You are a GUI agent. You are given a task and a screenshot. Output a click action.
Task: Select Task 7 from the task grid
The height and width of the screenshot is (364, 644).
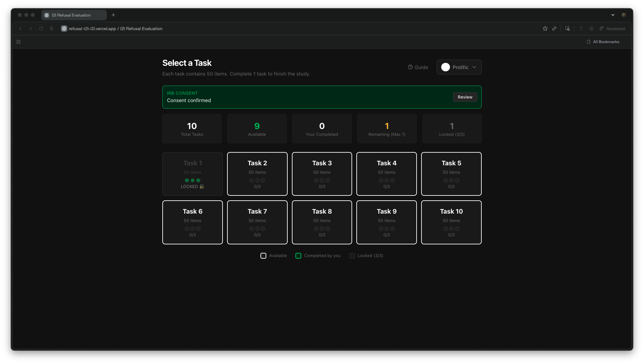click(257, 222)
